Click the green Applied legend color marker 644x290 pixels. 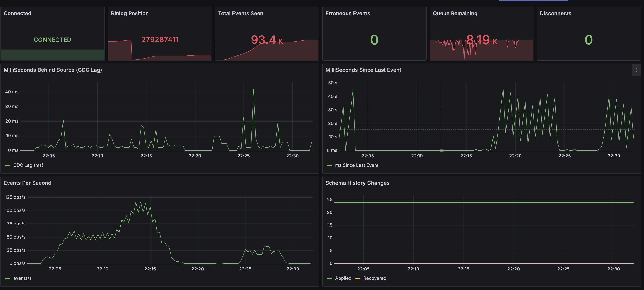329,278
